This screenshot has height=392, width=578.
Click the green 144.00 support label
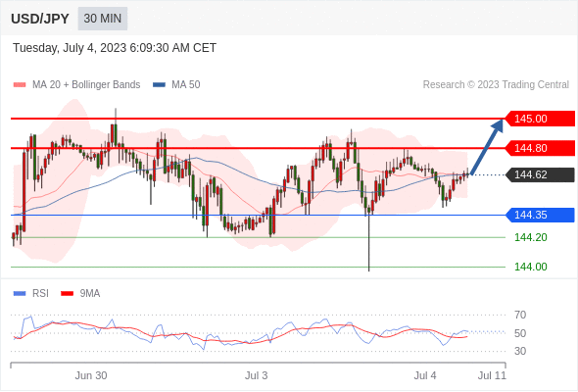[530, 267]
